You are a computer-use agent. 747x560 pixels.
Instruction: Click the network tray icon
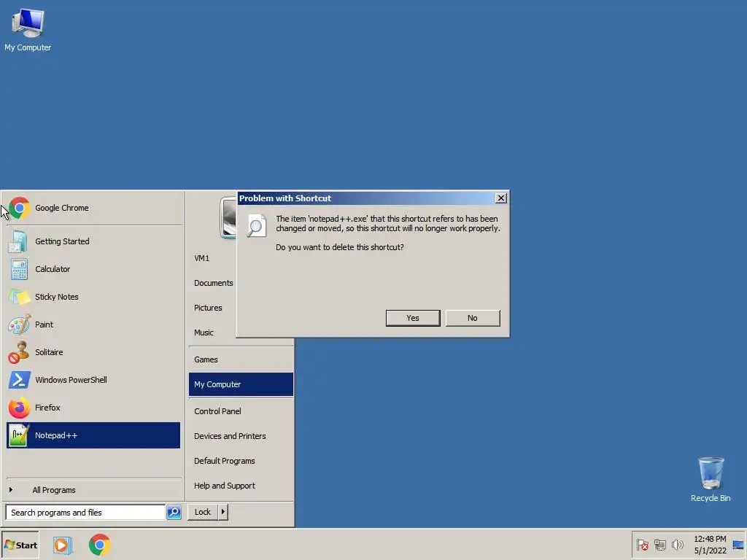pyautogui.click(x=659, y=545)
